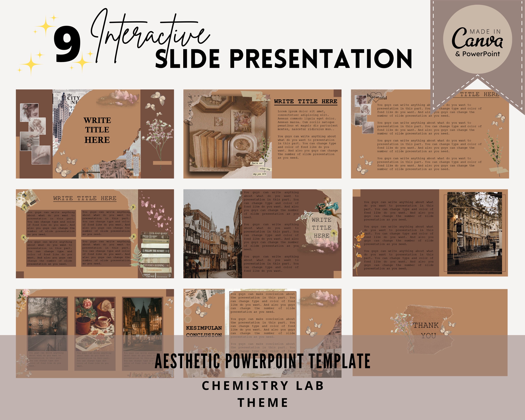Image resolution: width=525 pixels, height=420 pixels.
Task: Click the 'Lorem ipsum dolor sit amet' paragraph
Action: coord(307,120)
